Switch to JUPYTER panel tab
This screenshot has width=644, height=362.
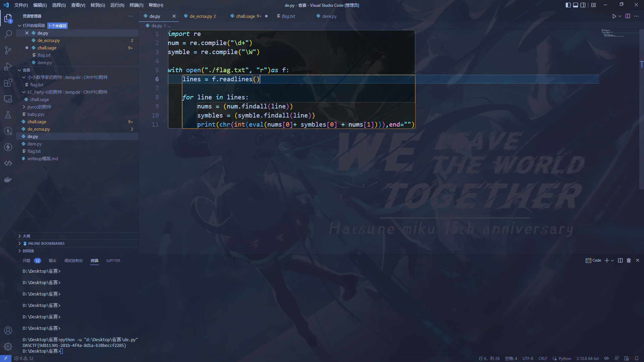113,261
